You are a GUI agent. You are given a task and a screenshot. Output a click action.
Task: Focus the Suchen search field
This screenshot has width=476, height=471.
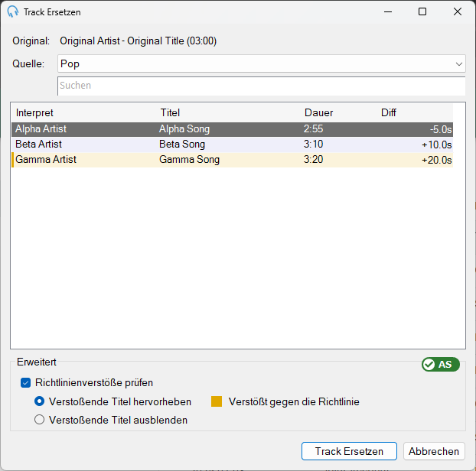[x=262, y=86]
